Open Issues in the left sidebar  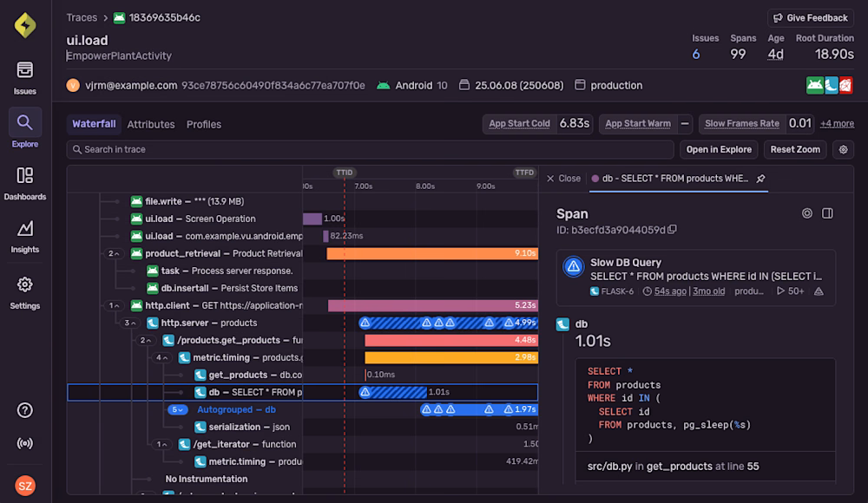(x=25, y=77)
